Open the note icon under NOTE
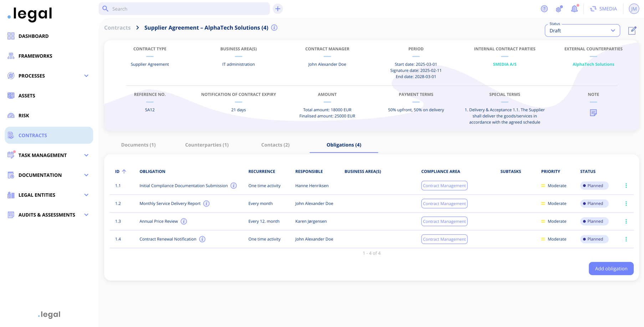Viewport: 644px width, 327px height. click(593, 113)
